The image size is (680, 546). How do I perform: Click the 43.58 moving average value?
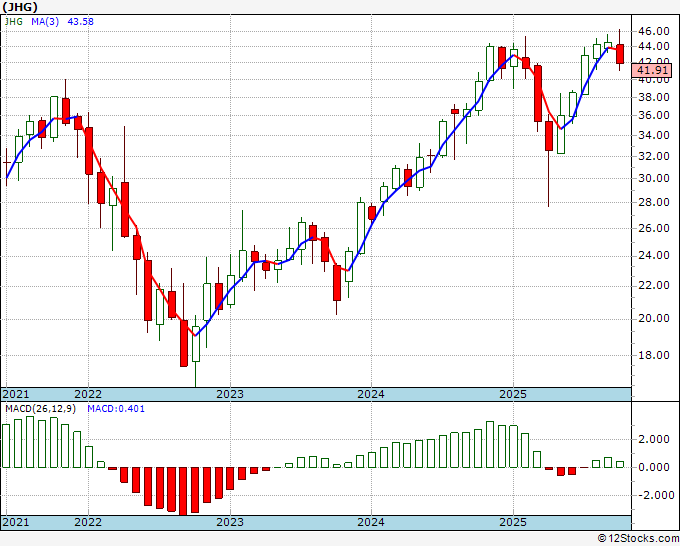click(x=80, y=22)
